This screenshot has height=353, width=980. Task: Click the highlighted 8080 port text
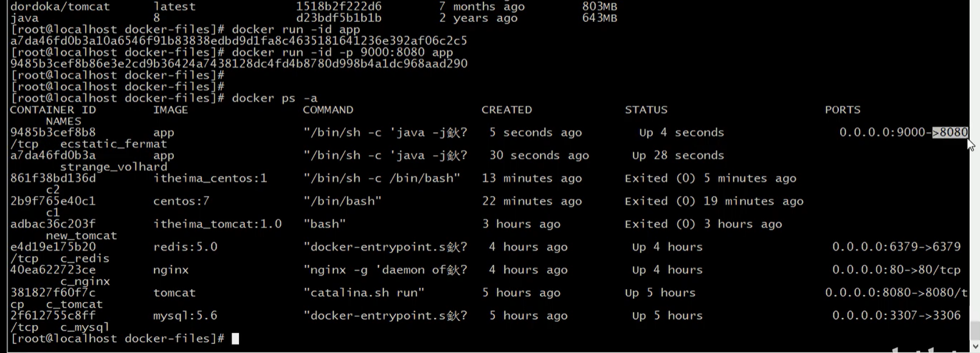[x=950, y=132]
